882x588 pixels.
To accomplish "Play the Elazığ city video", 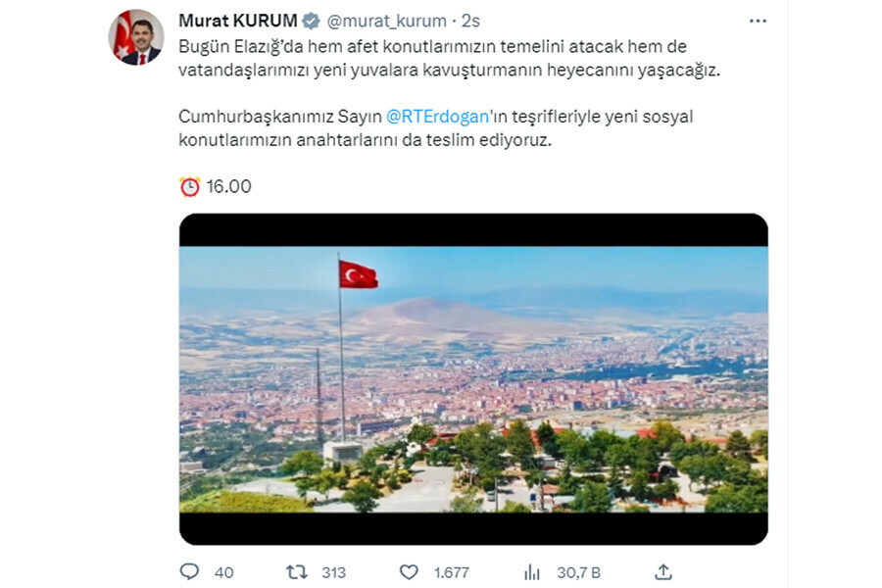I will (x=473, y=378).
